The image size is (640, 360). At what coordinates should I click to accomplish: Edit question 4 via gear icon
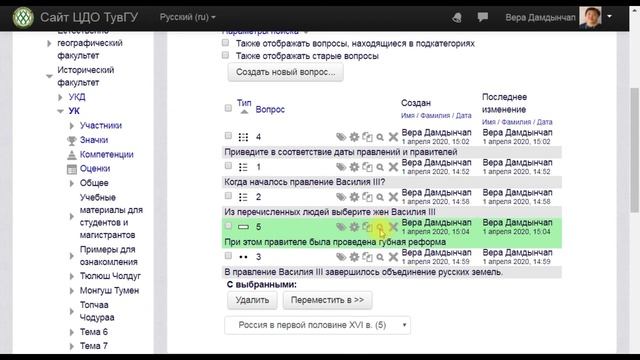[354, 137]
